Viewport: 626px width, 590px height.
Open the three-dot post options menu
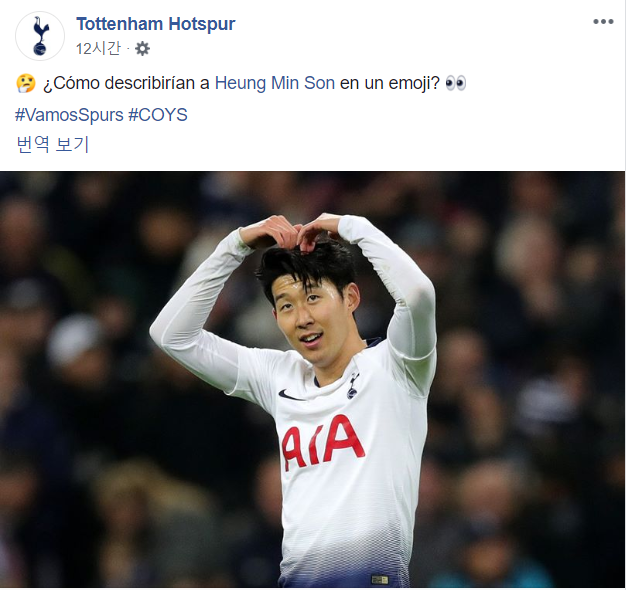pos(603,22)
